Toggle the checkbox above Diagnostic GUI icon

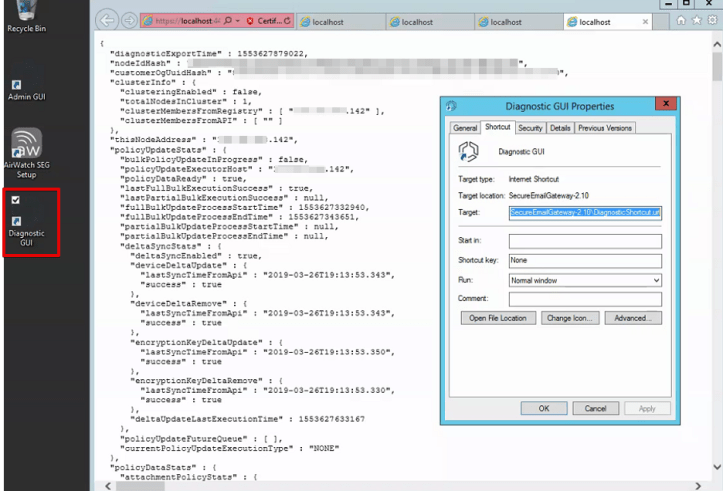pos(15,200)
